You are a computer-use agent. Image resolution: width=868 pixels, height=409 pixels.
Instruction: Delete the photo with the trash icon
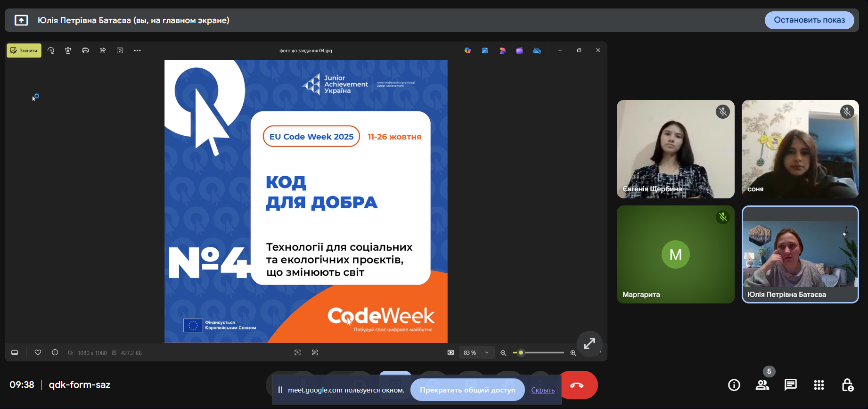pos(68,50)
